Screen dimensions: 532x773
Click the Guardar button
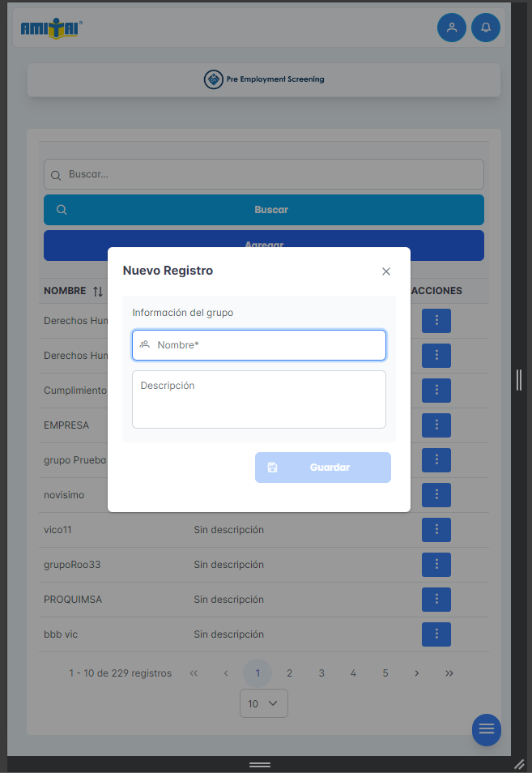[x=323, y=468]
